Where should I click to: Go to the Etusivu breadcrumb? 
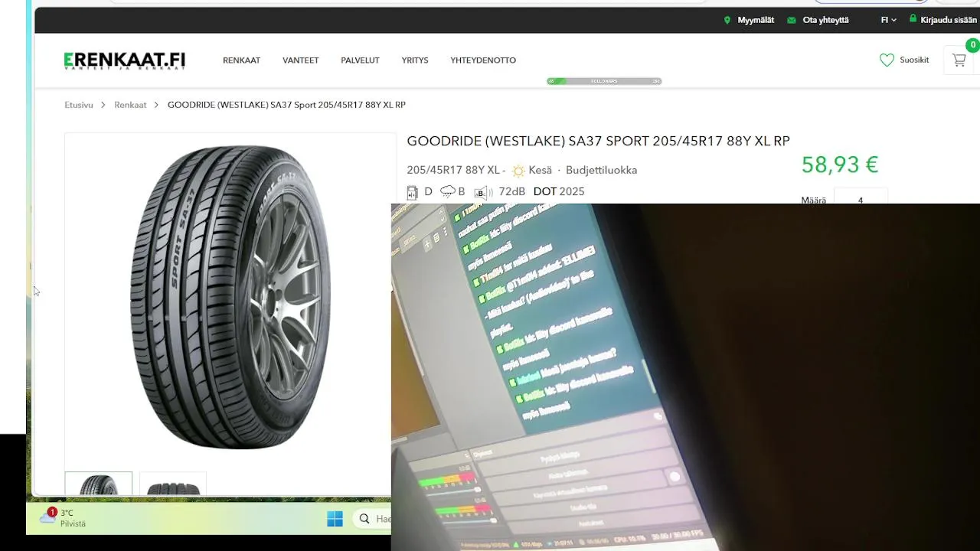point(79,105)
